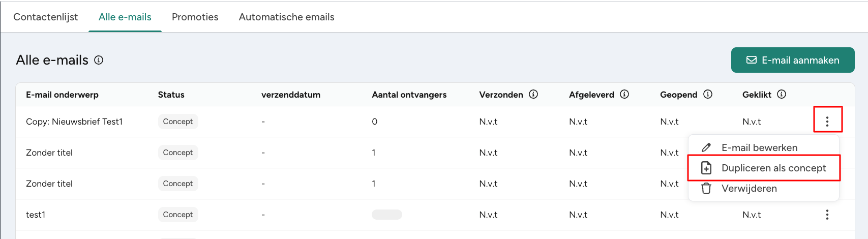
Task: Switch to the Contactenlijst tab
Action: pos(46,17)
